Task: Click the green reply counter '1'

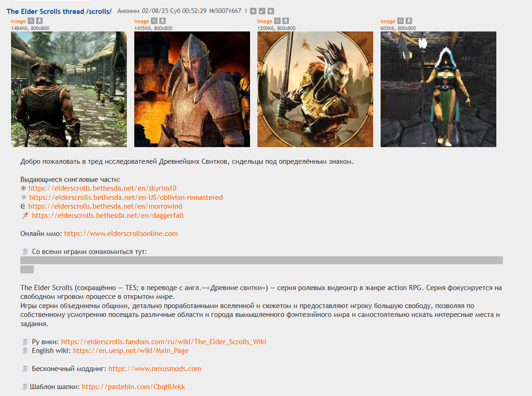Action: pyautogui.click(x=246, y=11)
